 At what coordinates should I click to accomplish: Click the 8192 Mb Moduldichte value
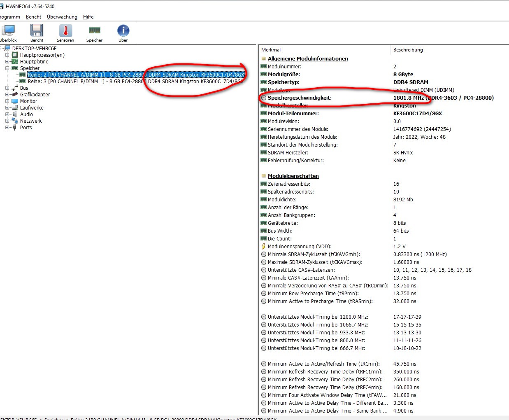coord(403,200)
